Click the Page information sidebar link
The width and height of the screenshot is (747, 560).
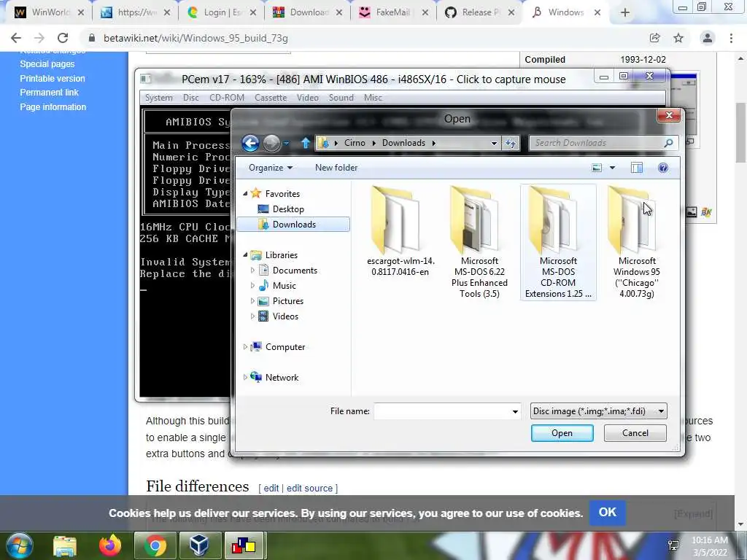pos(53,107)
